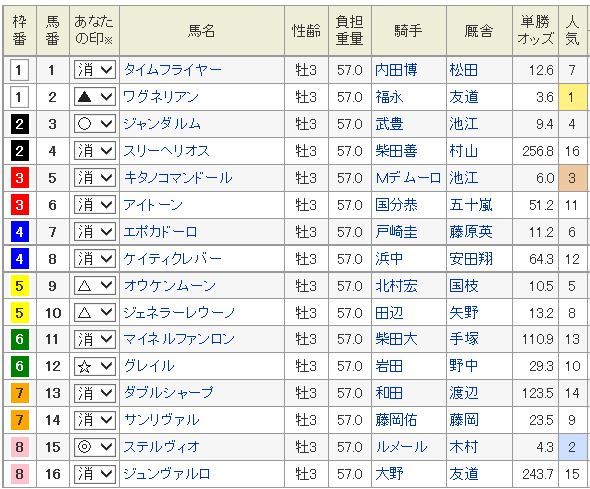
Task: Click the blue popularity cell showing 2
Action: [572, 447]
